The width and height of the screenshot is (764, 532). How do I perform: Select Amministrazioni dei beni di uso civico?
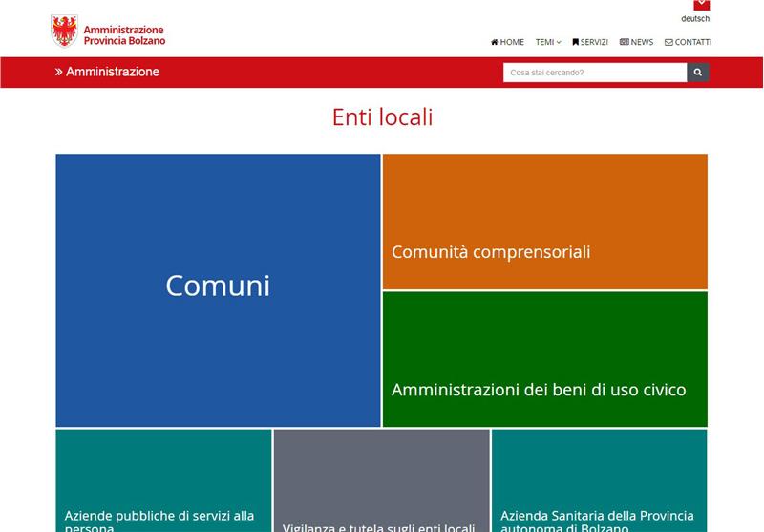(x=544, y=359)
